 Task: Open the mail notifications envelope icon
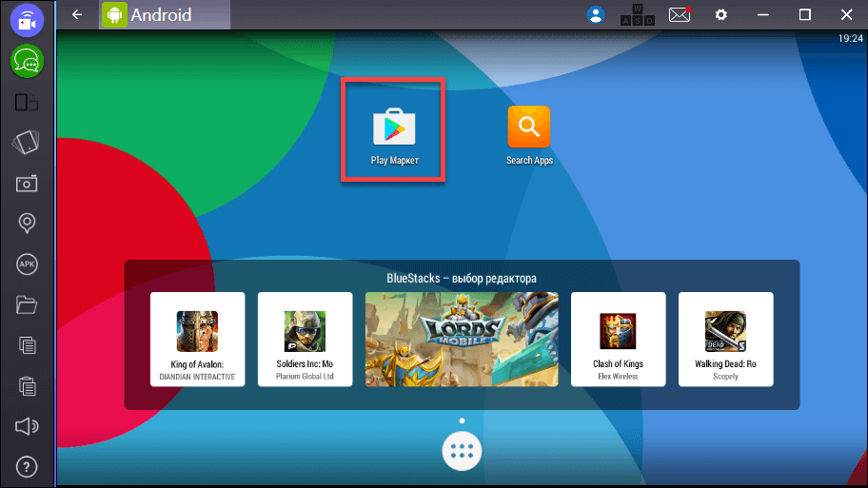point(679,14)
